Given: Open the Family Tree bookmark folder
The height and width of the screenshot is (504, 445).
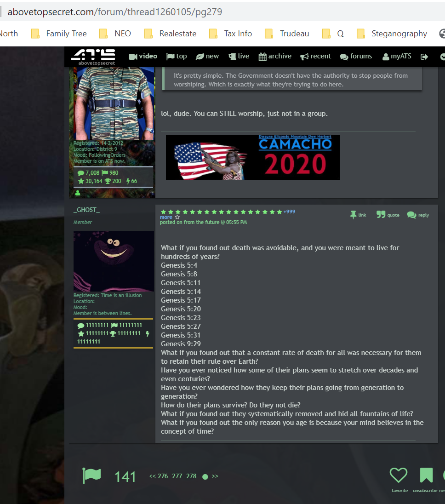Looking at the screenshot, I should (x=59, y=34).
